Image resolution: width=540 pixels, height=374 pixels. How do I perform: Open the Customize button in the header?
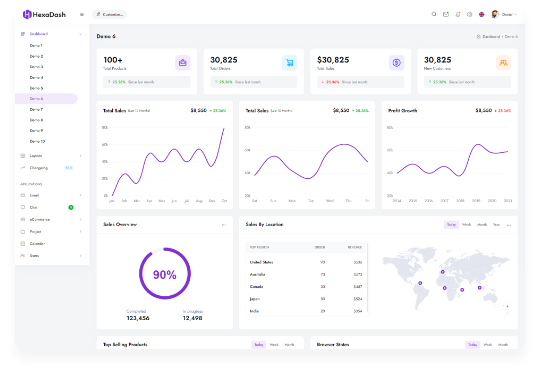[110, 14]
